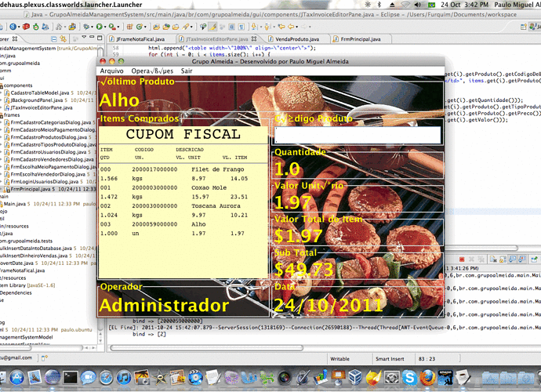Click the red Terminate button in Console
The width and height of the screenshot is (541, 392).
(462, 260)
